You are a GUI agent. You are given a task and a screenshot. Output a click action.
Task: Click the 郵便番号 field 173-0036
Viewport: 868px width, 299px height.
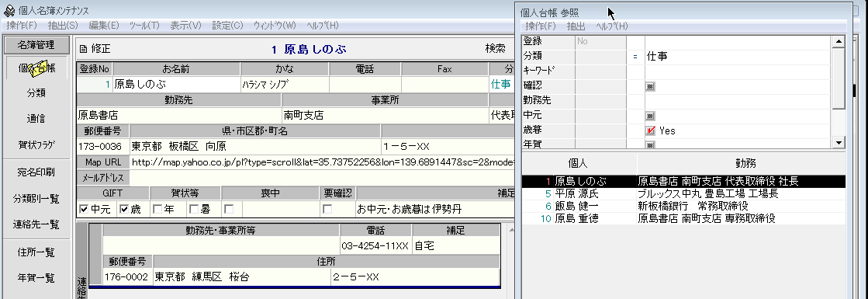(x=103, y=147)
